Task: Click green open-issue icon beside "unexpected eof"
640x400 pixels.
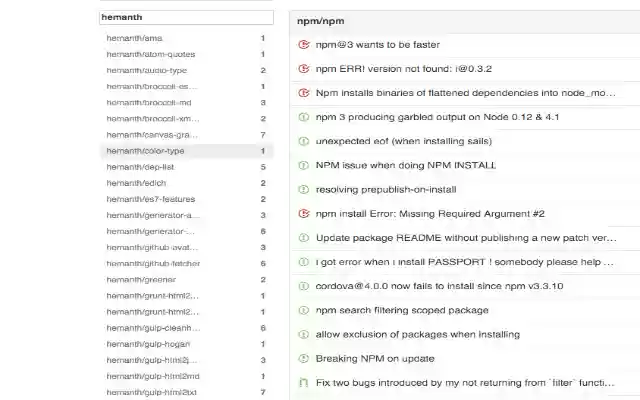Action: [x=304, y=141]
